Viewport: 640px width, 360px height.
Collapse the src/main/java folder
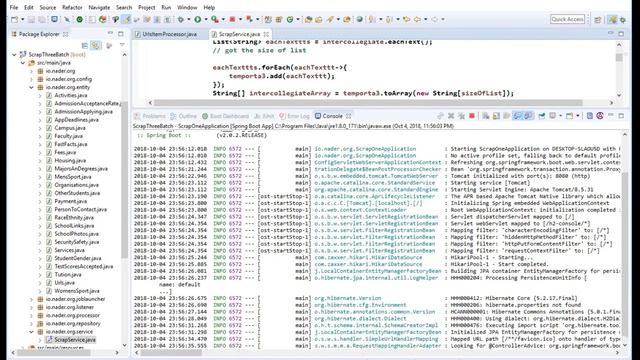(23, 63)
